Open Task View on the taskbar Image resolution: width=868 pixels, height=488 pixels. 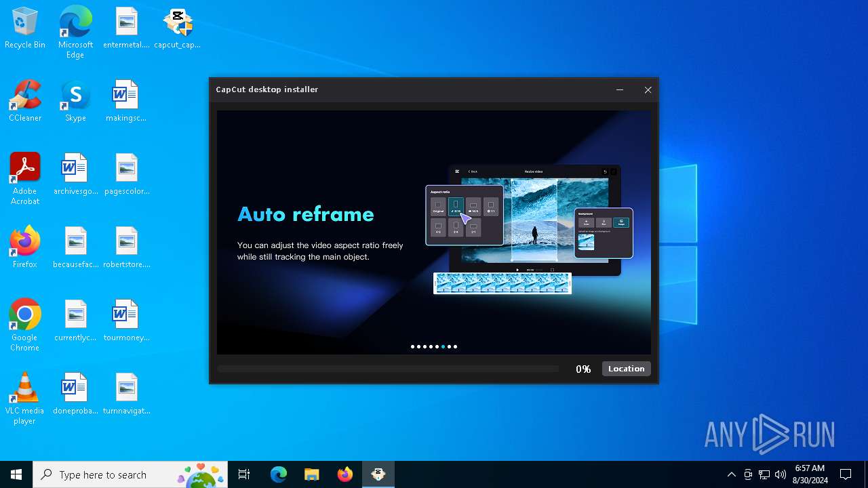pyautogui.click(x=244, y=474)
